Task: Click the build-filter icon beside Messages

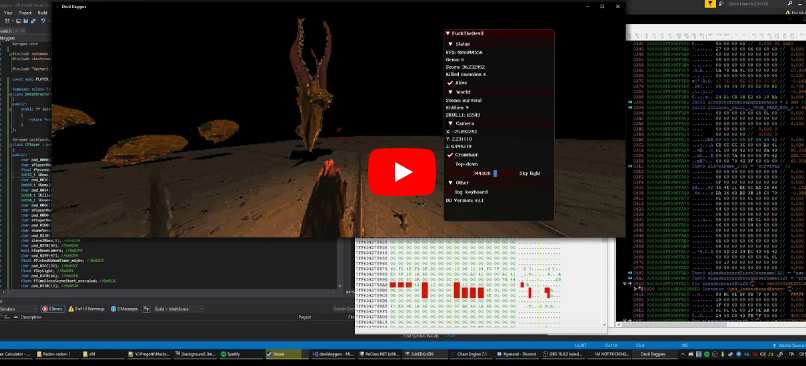Action: pos(145,309)
